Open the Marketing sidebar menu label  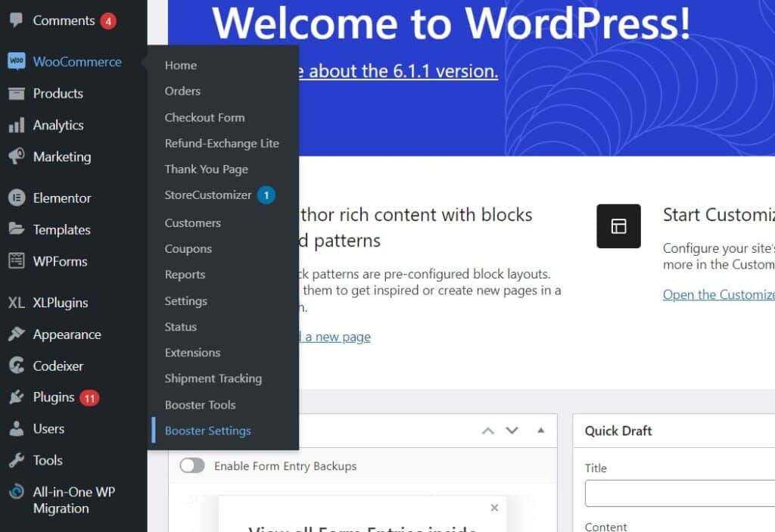(62, 157)
